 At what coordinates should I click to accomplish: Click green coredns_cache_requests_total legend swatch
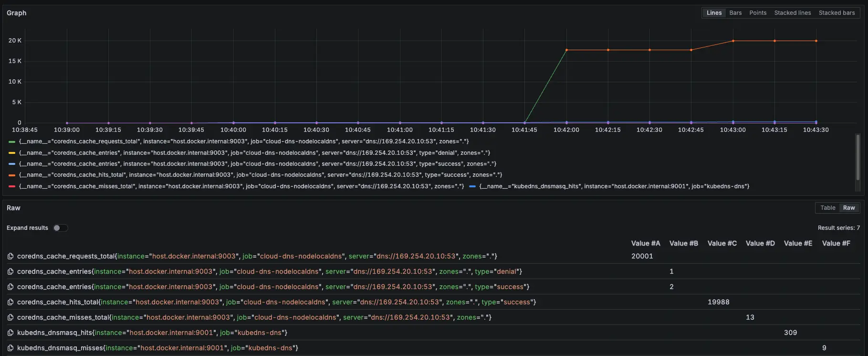coord(12,142)
